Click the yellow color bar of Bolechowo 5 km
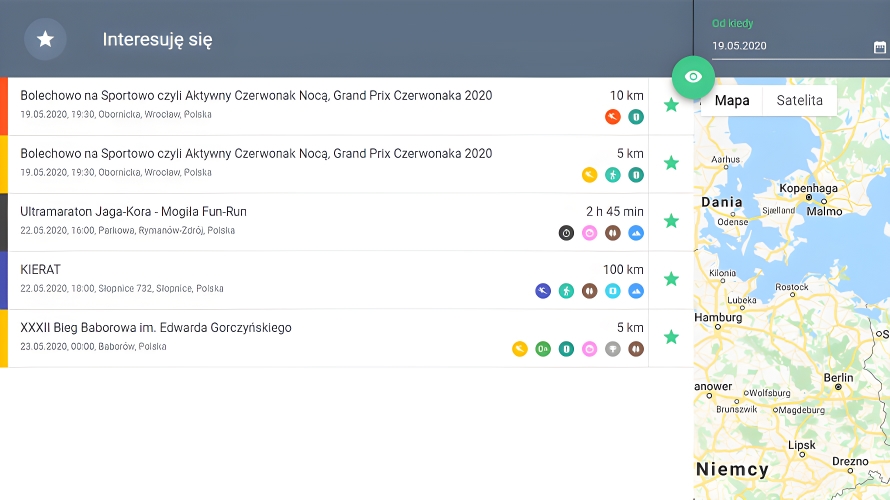 4,164
